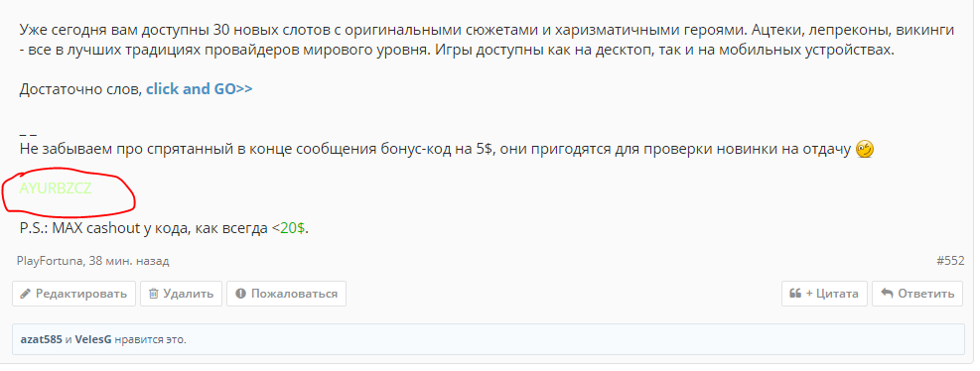Report the post with Пожаловаться button
This screenshot has height=371, width=980.
coord(286,294)
